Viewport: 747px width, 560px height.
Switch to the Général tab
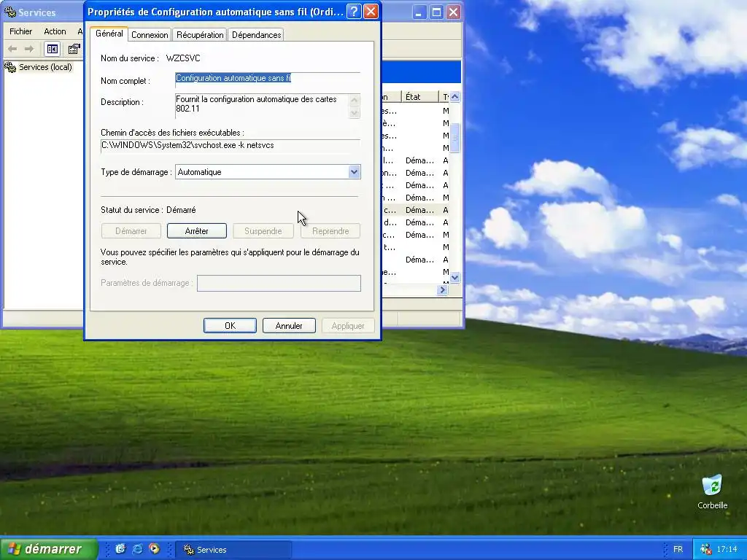[109, 34]
